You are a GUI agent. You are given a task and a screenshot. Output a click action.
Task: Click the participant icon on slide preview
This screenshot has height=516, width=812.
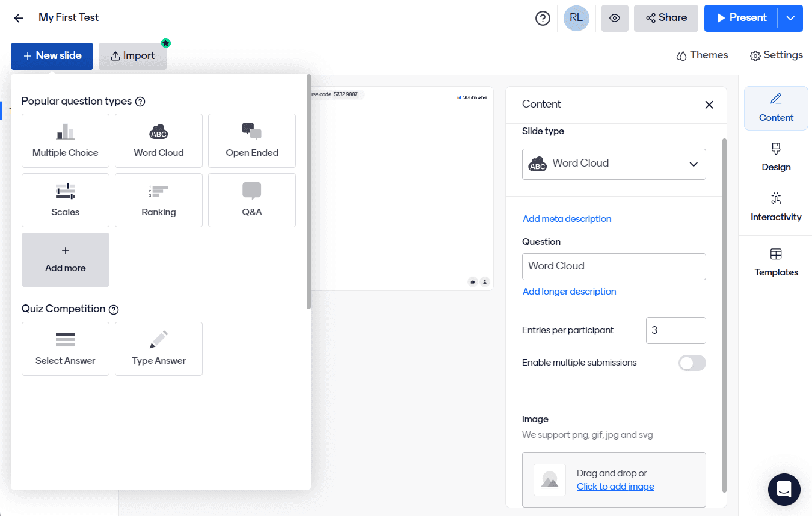click(485, 281)
